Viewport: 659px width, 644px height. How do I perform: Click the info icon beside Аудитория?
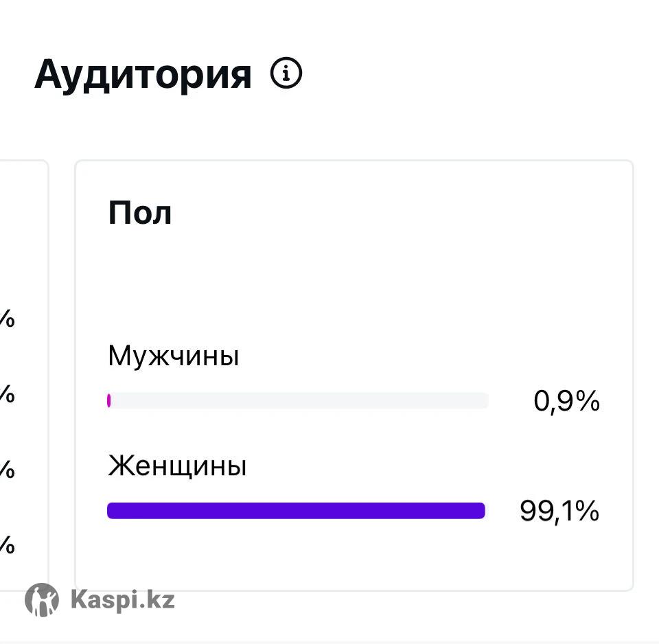pyautogui.click(x=286, y=73)
